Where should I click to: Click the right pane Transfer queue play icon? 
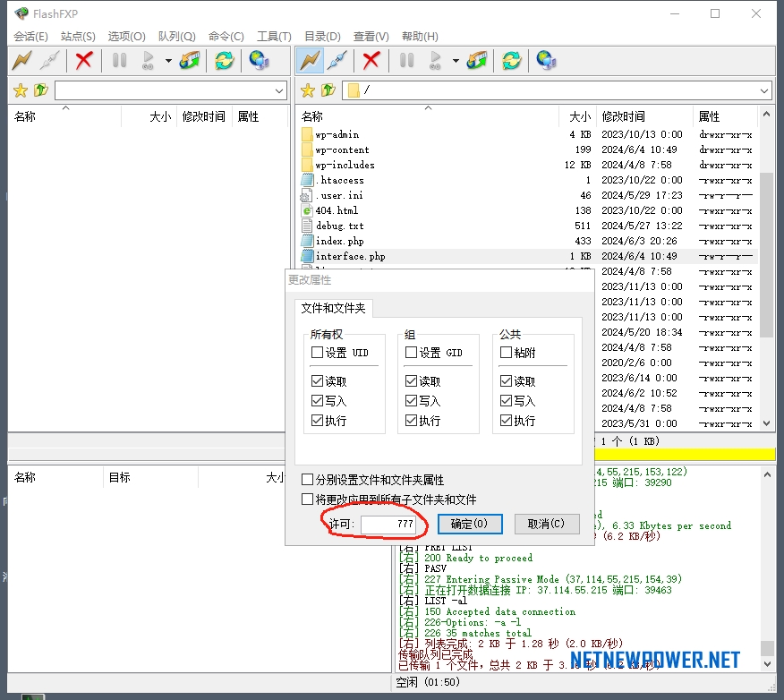(436, 61)
